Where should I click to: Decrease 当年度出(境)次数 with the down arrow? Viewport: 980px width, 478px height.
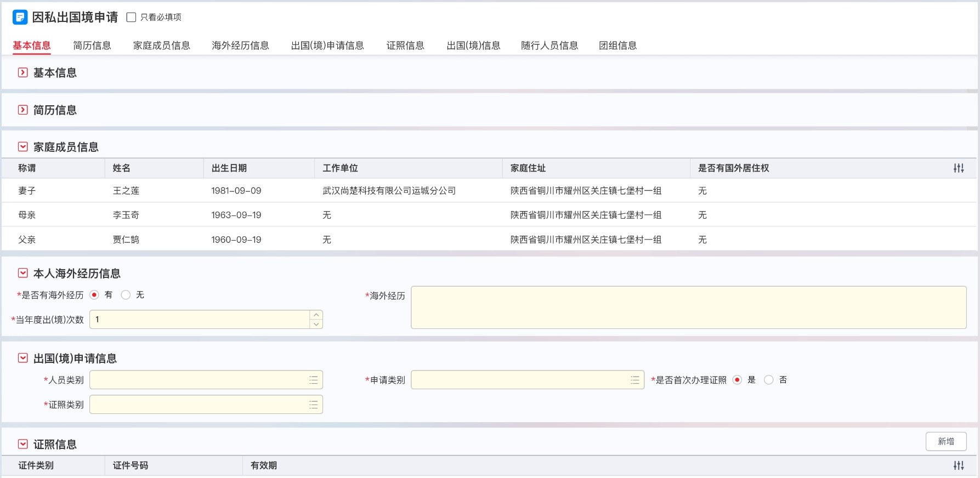click(x=316, y=324)
